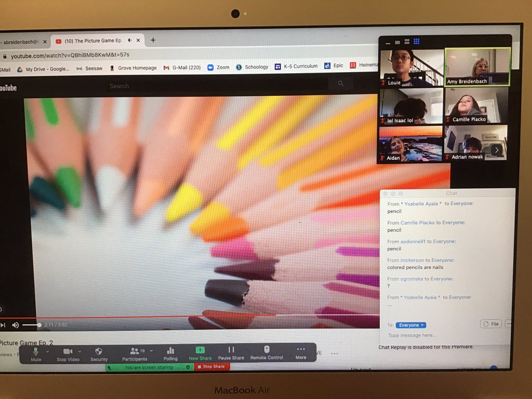Open the K-5 Curriculum bookmark
Screen dimensions: 532x399
point(296,66)
